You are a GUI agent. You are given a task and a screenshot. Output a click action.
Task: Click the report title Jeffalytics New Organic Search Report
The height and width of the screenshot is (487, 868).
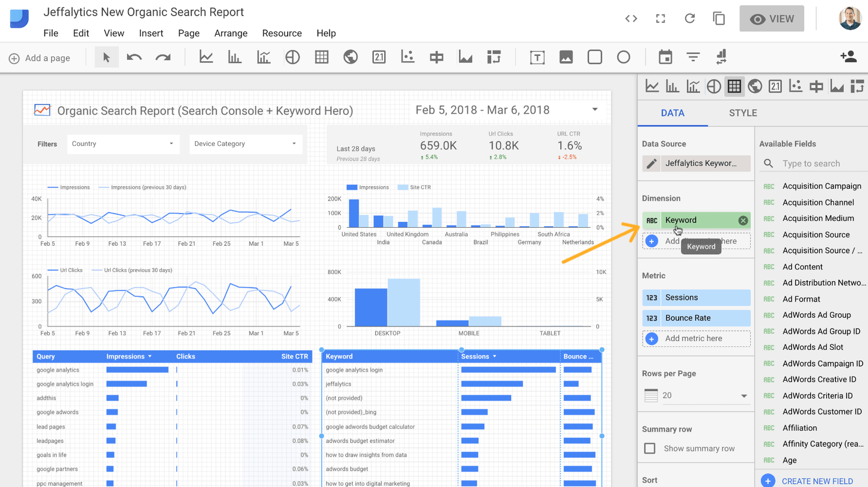click(144, 12)
